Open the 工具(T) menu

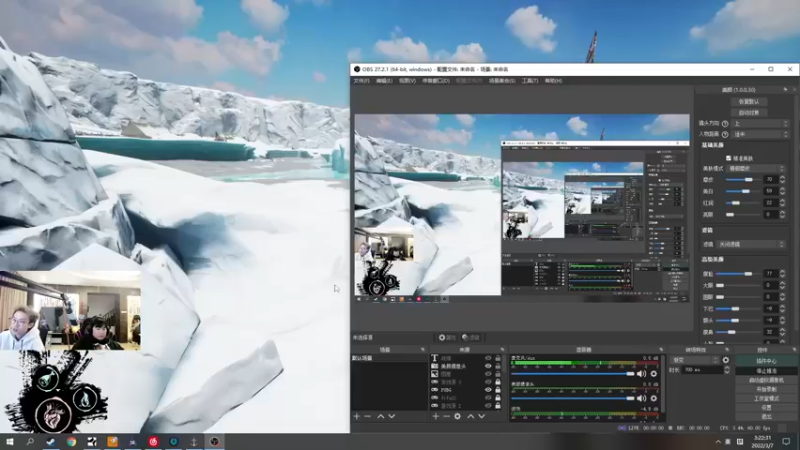pyautogui.click(x=530, y=81)
